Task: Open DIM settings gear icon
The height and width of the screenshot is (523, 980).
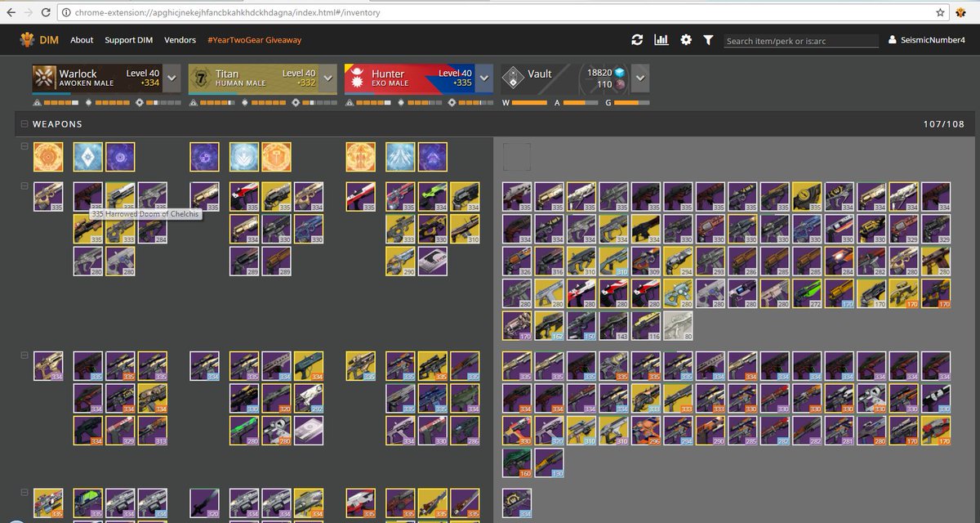Action: click(686, 40)
